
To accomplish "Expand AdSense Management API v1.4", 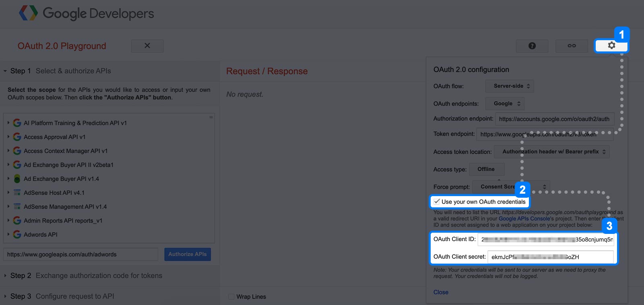I will 8,207.
